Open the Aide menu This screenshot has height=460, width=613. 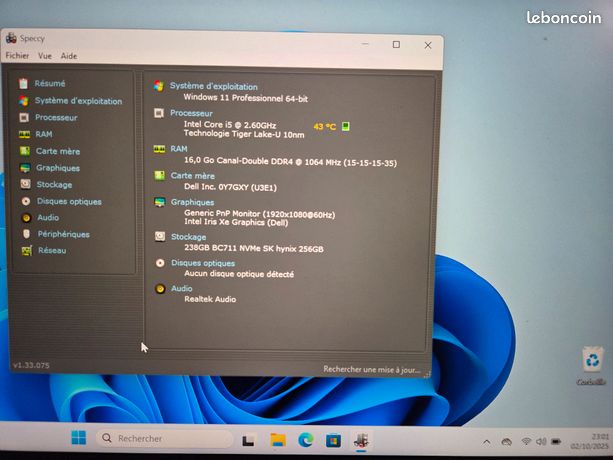(68, 56)
